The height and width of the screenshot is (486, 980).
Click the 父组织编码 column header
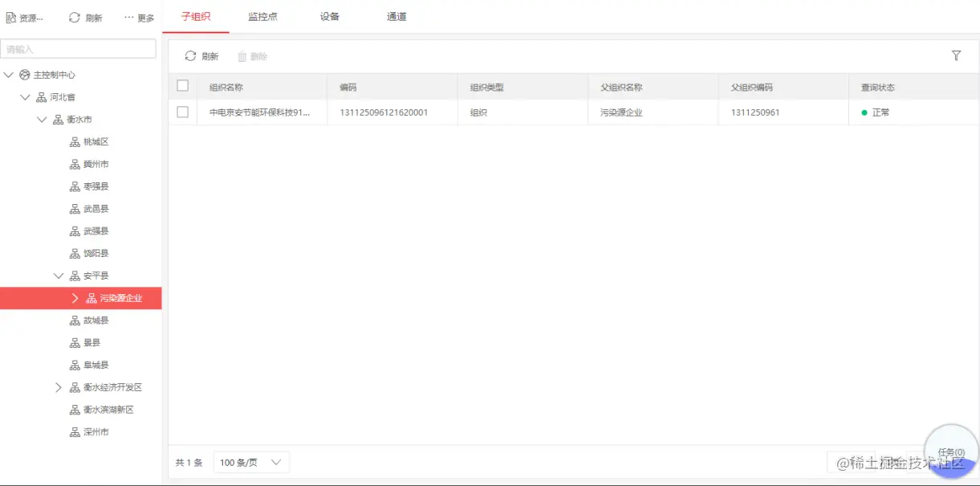tap(752, 88)
